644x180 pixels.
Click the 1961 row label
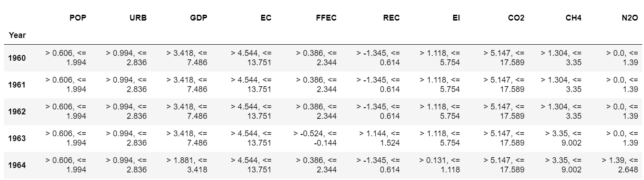[x=17, y=85]
